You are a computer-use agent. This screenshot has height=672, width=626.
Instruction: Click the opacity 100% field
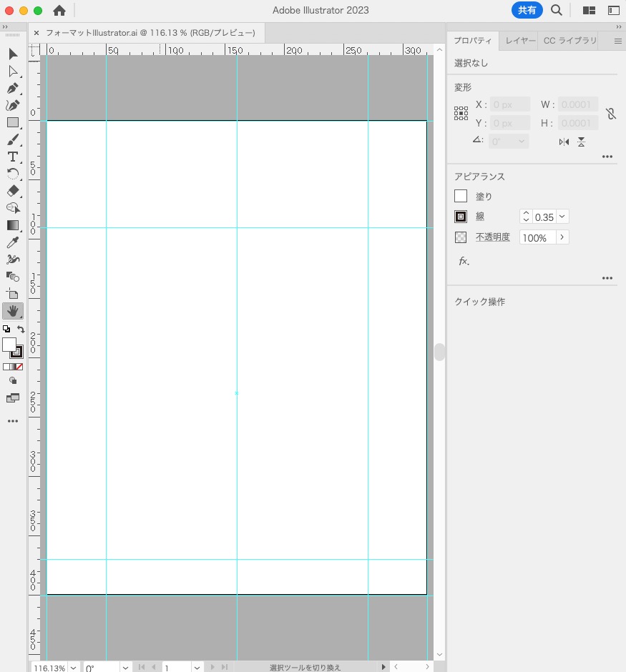(x=538, y=237)
